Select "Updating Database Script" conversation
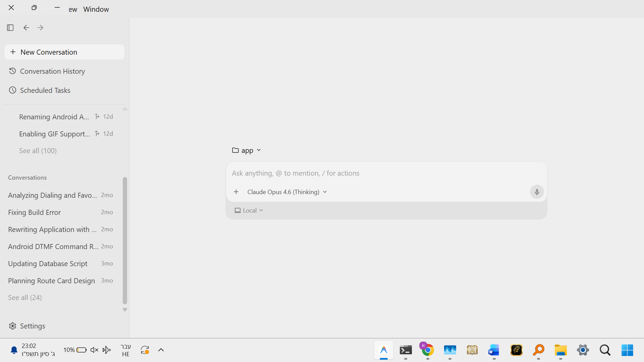The height and width of the screenshot is (362, 644). coord(60,263)
